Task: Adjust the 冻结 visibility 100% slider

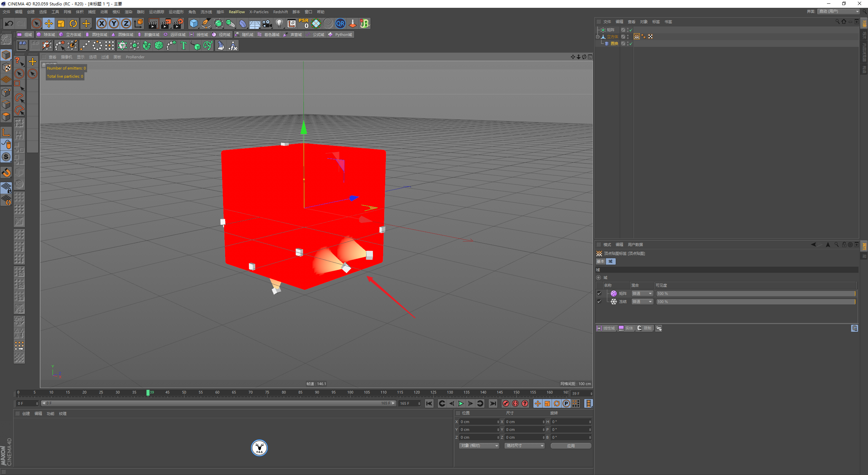Action: 756,302
